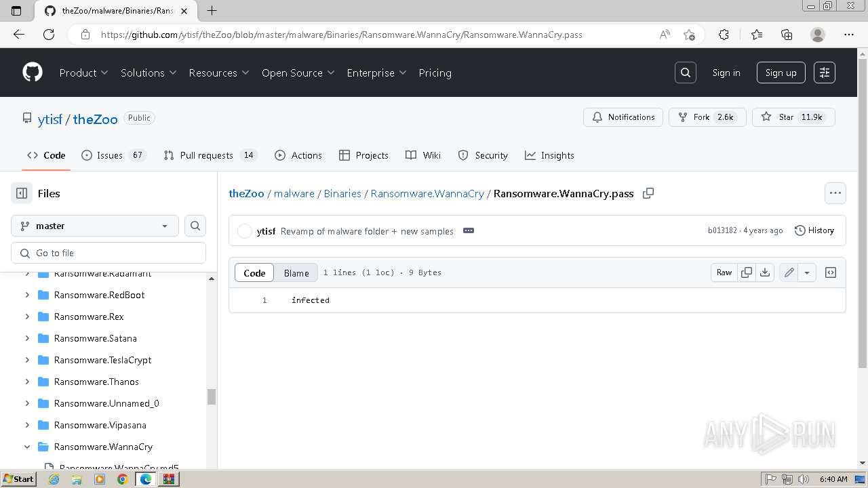Click the pencil edit file icon
This screenshot has height=488, width=868.
[789, 272]
